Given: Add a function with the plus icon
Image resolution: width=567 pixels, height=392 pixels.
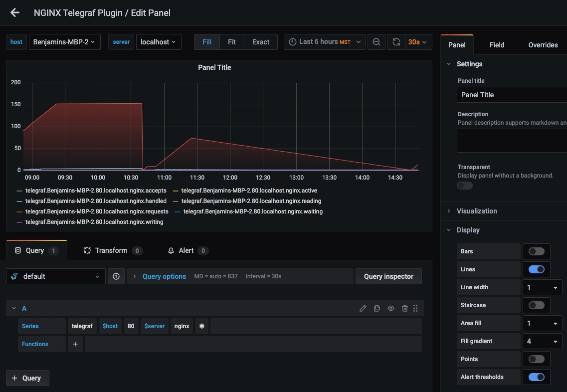Looking at the screenshot, I should coord(75,344).
